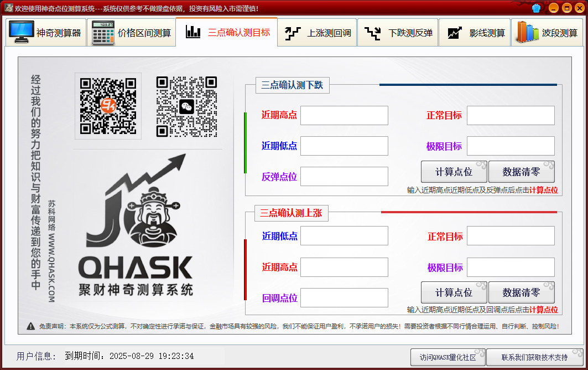This screenshot has width=588, height=370.
Task: Click the colored books icon for 波段测算
Action: coord(527,32)
